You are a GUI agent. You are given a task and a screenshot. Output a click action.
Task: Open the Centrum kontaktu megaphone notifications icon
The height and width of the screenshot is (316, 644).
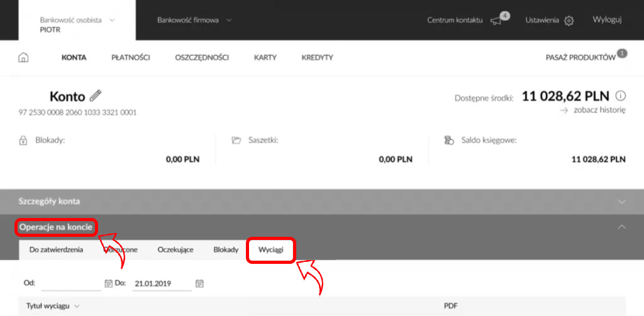[497, 21]
